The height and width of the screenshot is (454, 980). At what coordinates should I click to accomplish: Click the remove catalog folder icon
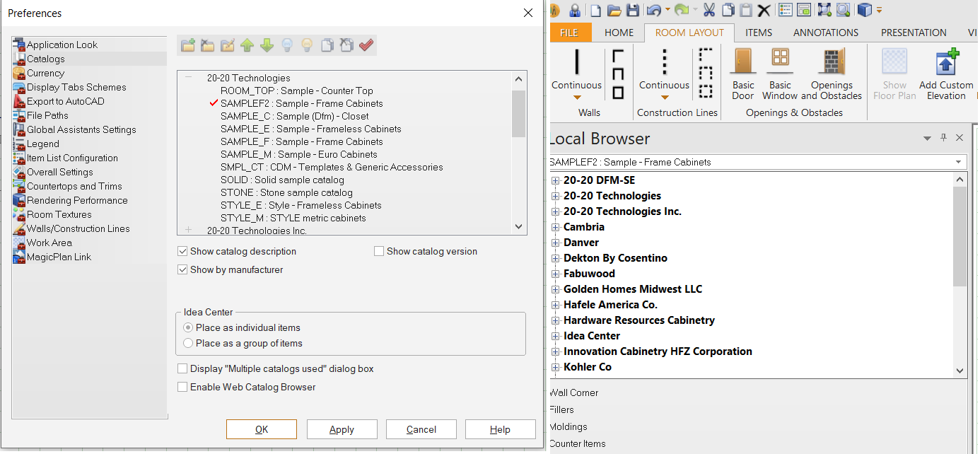click(x=208, y=45)
